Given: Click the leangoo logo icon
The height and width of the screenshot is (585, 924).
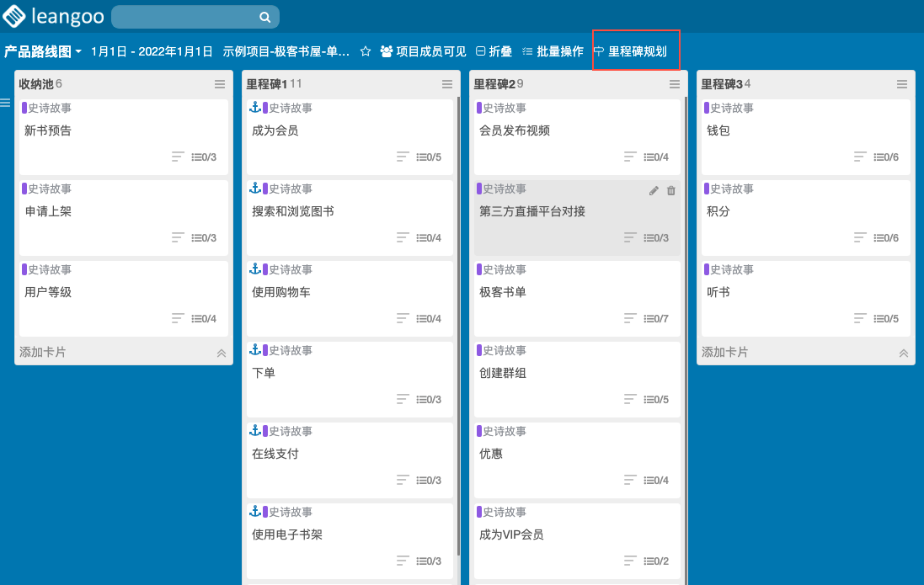Looking at the screenshot, I should coord(13,17).
